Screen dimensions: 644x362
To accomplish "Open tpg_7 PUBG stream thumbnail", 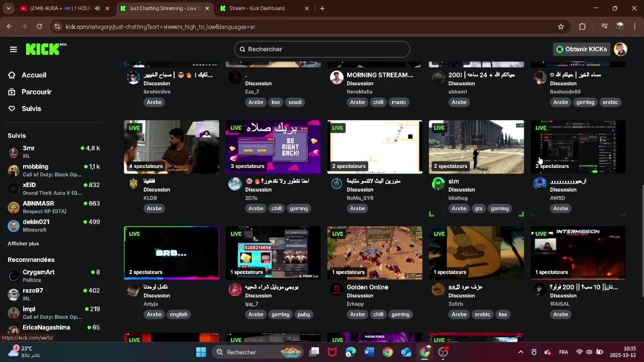I will (x=273, y=253).
